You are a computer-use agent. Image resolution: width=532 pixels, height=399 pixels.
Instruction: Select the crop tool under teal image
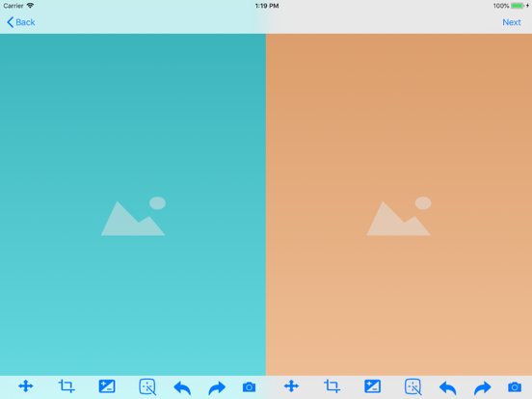[x=66, y=386]
